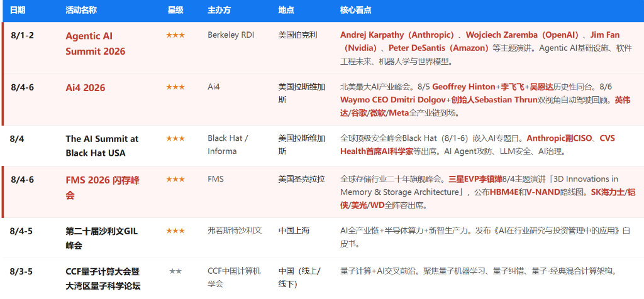Click star rating of 沙利文GIL峰会 row
The height and width of the screenshot is (299, 644).
[175, 231]
